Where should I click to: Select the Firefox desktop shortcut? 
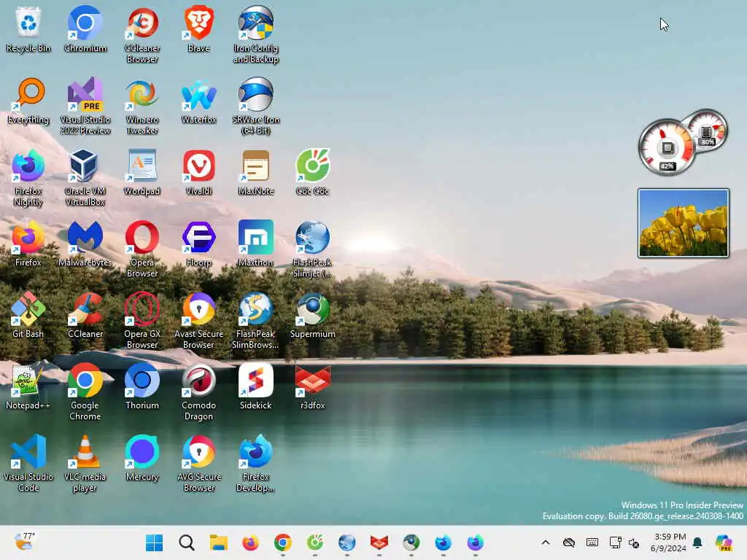pyautogui.click(x=28, y=244)
